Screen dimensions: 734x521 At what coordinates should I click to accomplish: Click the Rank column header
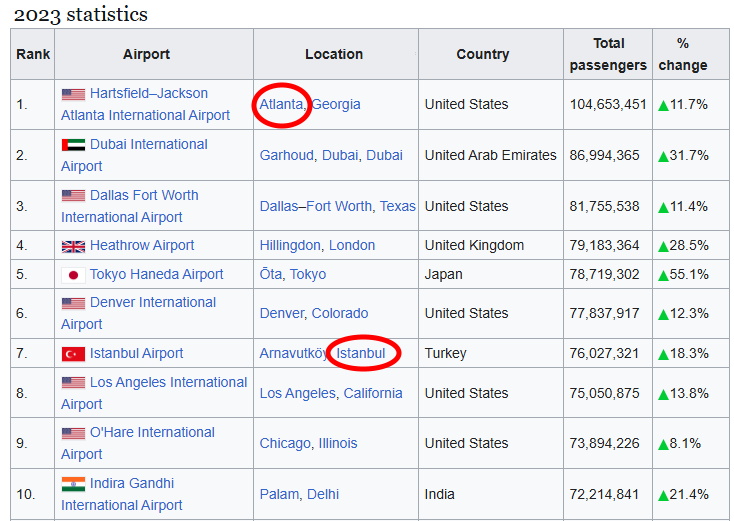click(x=33, y=54)
